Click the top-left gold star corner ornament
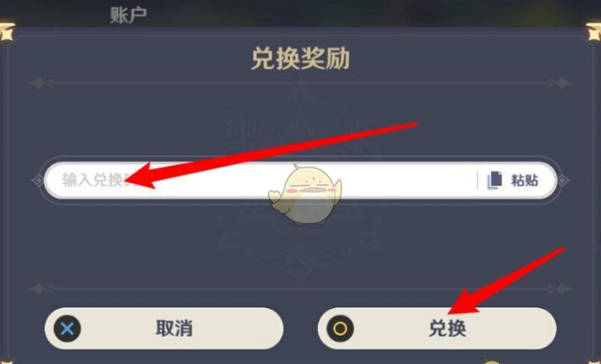This screenshot has width=601, height=364. coord(7,32)
